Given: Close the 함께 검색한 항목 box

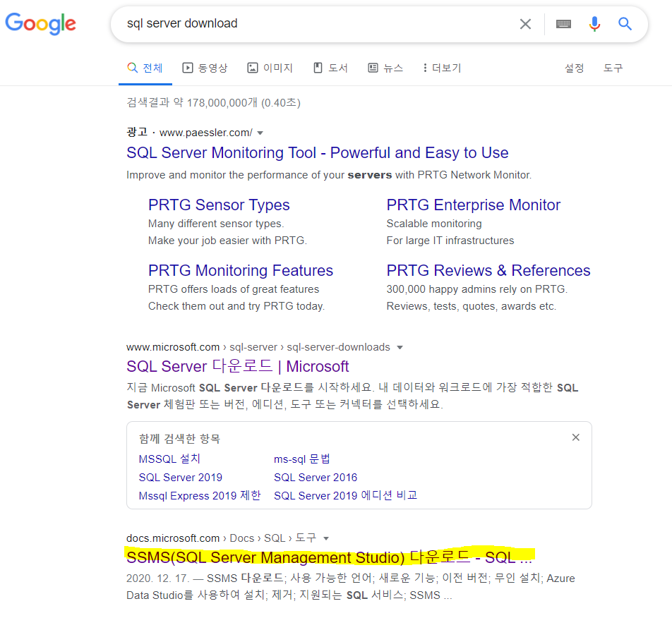Looking at the screenshot, I should coord(576,437).
